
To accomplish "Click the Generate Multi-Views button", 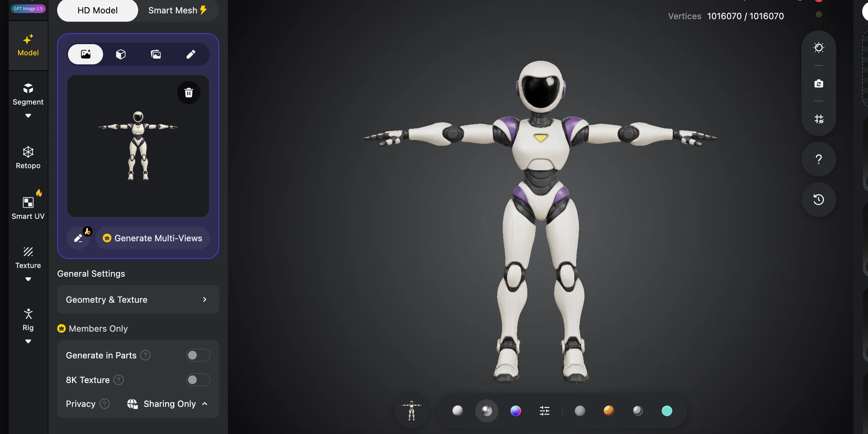I will pos(153,238).
